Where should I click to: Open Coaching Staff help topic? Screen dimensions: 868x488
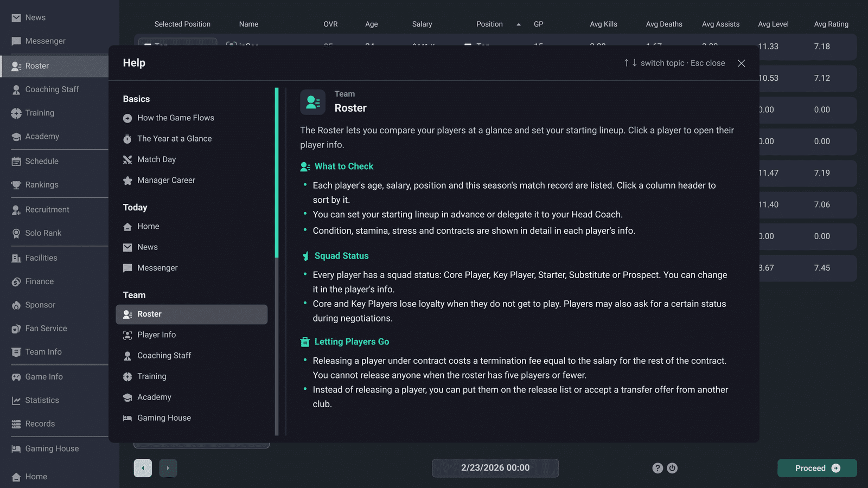pyautogui.click(x=192, y=356)
